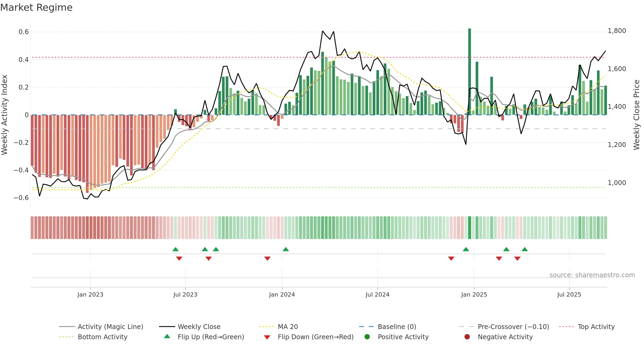Image resolution: width=644 pixels, height=362 pixels.
Task: Click the green Positive Activity legend dot
Action: pos(367,337)
